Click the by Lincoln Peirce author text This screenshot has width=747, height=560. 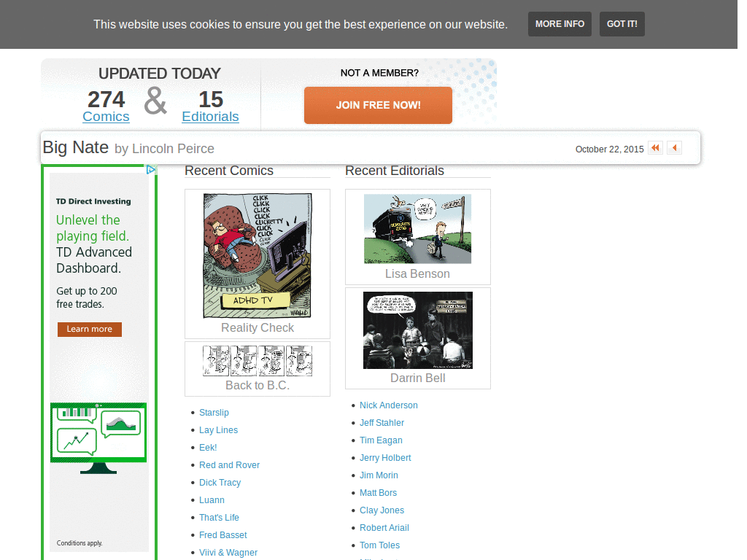(164, 149)
